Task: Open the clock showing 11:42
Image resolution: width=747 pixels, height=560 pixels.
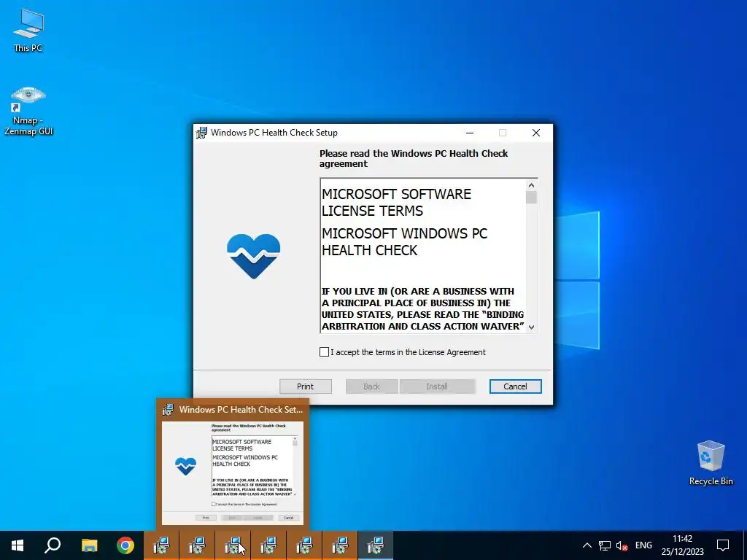Action: (x=682, y=545)
